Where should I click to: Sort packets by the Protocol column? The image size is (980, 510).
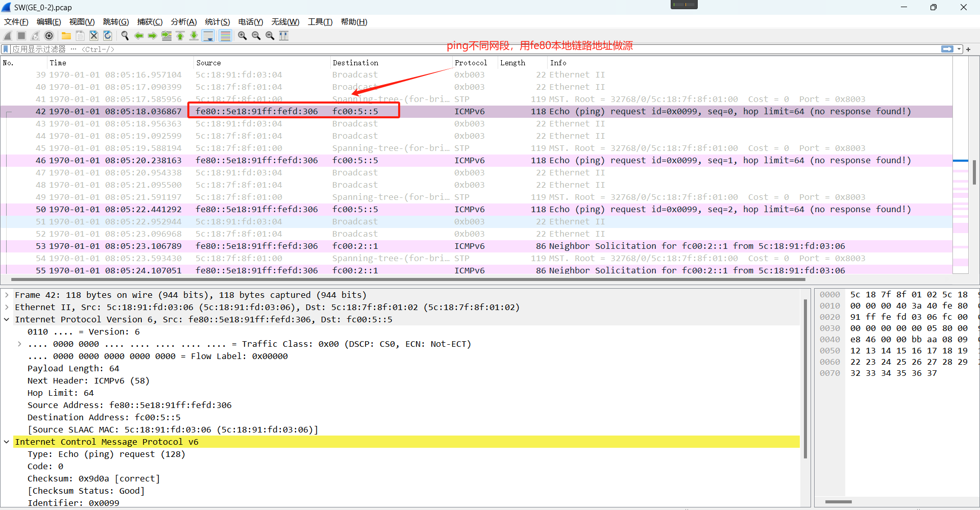(475, 63)
